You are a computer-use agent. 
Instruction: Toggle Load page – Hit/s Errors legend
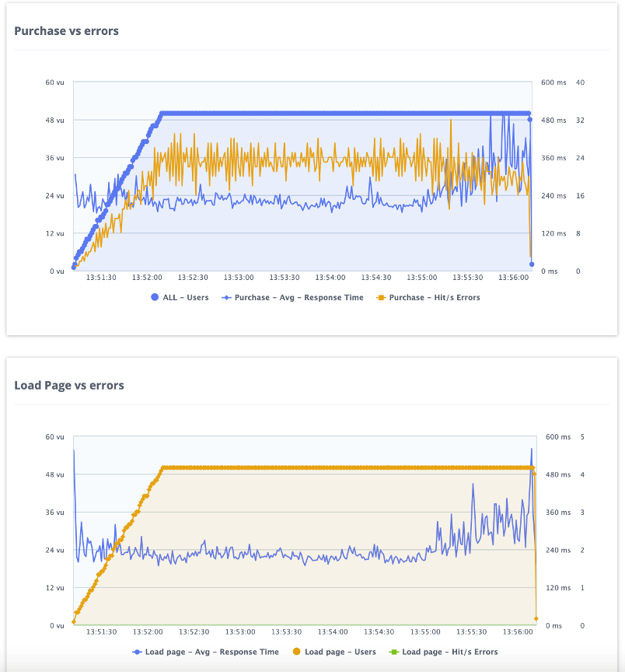pos(443,652)
